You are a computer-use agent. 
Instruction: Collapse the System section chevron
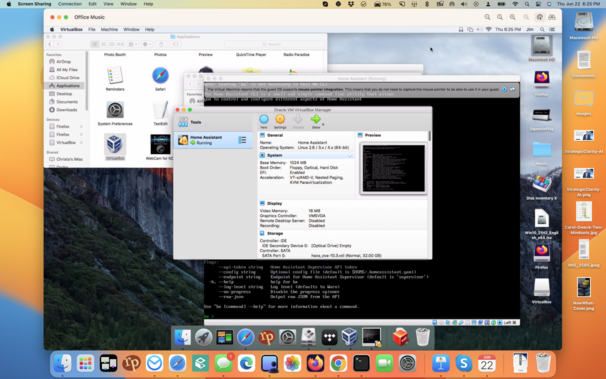click(x=350, y=156)
